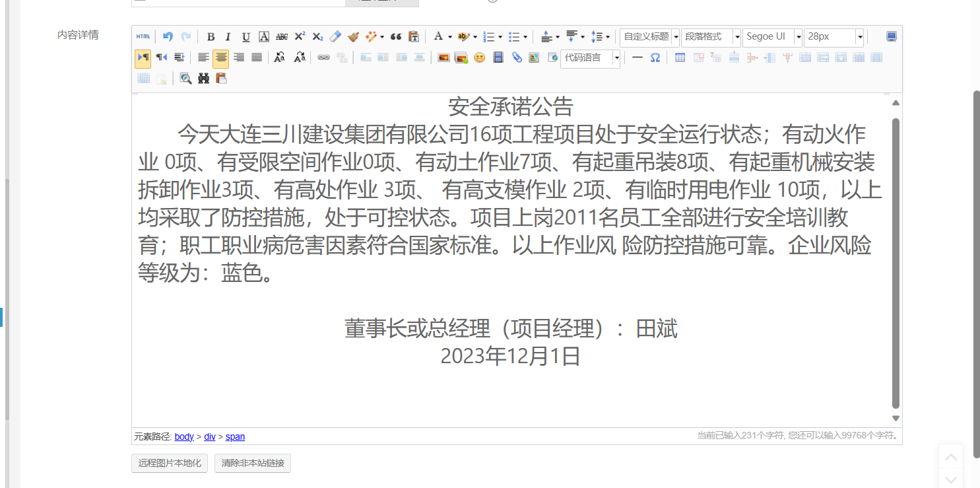Insert a table
The height and width of the screenshot is (488, 980).
coord(680,57)
